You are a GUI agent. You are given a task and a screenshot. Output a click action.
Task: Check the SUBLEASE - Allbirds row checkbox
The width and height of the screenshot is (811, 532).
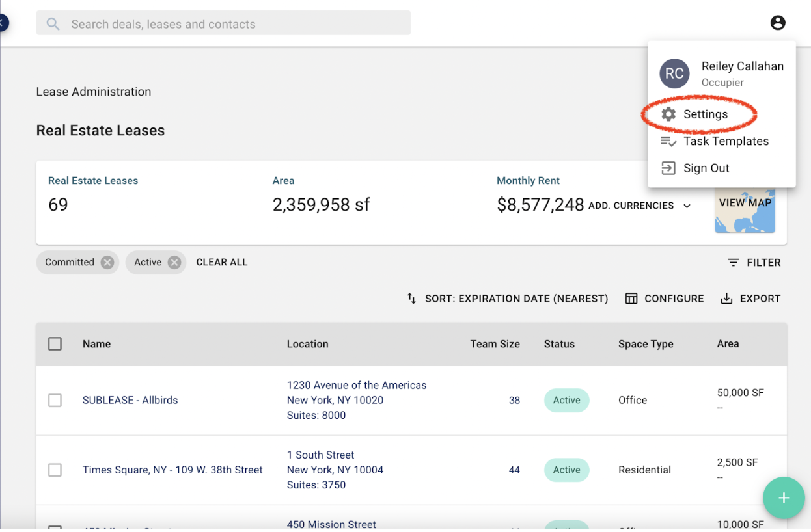point(55,401)
